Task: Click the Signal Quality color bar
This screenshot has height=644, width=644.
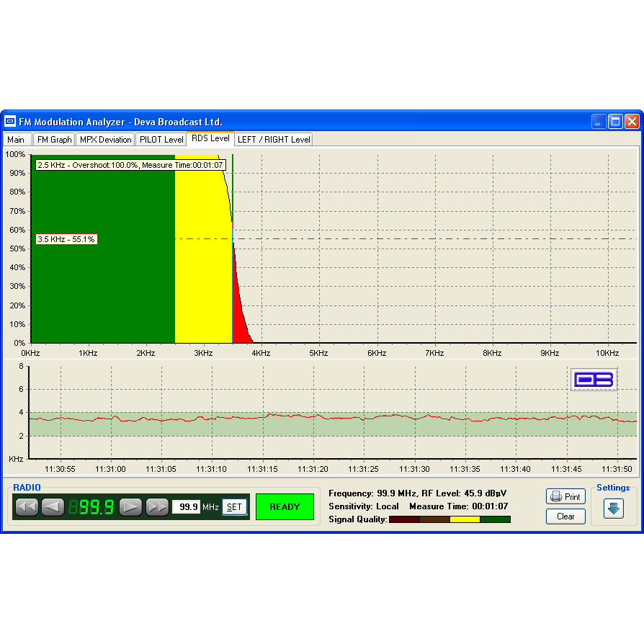Action: pyautogui.click(x=450, y=519)
